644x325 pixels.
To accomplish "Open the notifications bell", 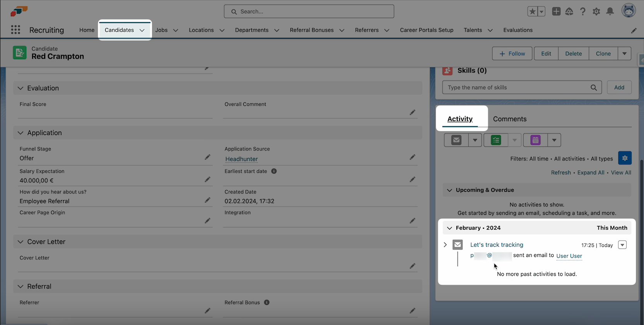I will pos(610,12).
